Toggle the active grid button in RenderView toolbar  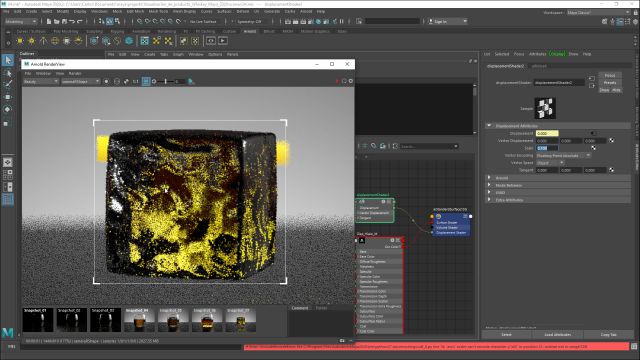click(146, 82)
